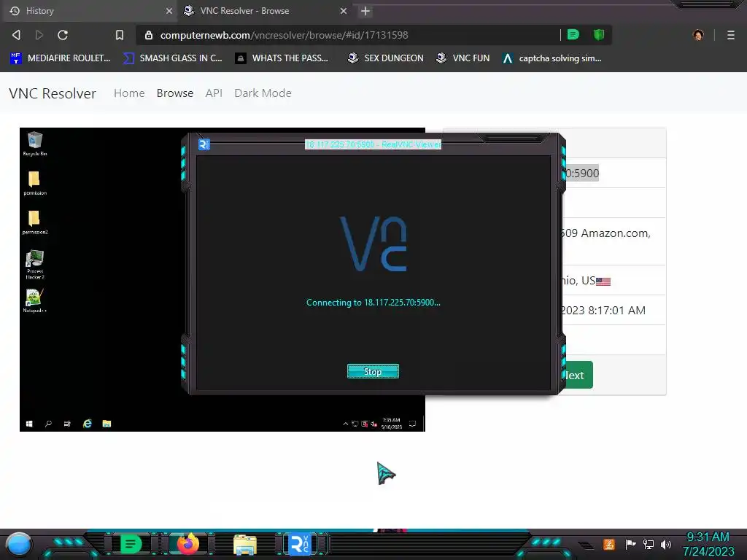Click the browser back arrow

[x=16, y=35]
